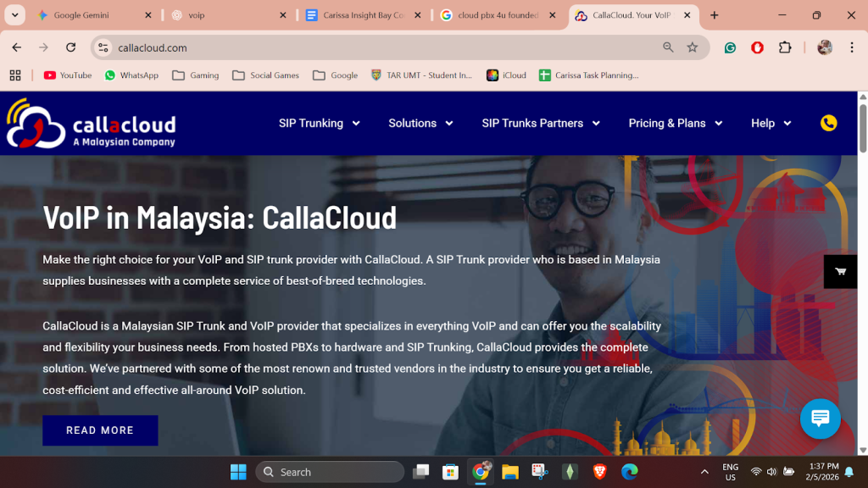Open the Chrome profile avatar

[824, 47]
